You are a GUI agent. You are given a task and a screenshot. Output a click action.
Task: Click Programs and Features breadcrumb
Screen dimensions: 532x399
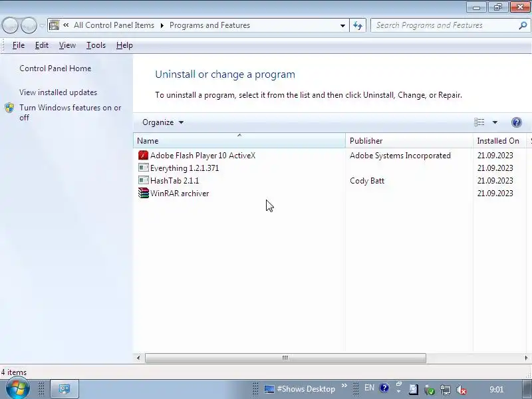point(209,25)
